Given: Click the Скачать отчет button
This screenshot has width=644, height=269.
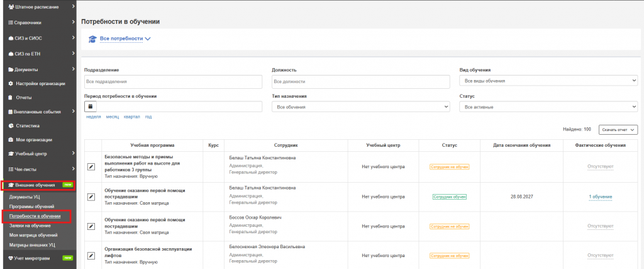Looking at the screenshot, I should click(618, 130).
